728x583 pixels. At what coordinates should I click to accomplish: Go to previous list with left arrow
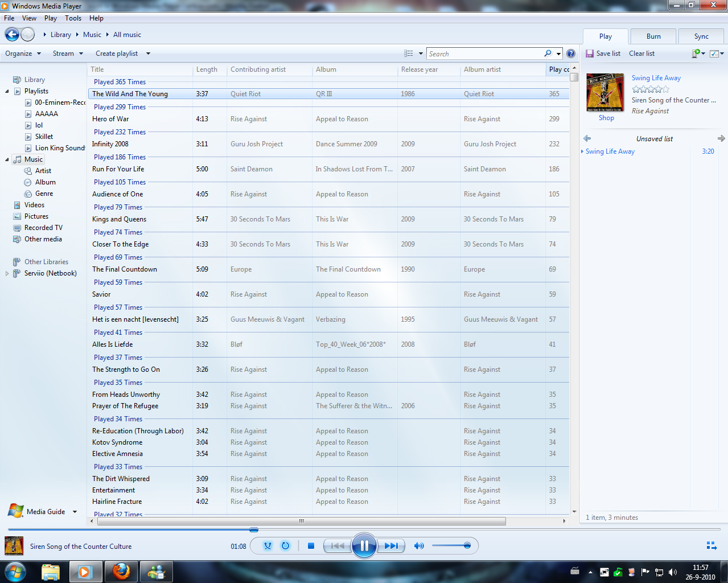(587, 138)
